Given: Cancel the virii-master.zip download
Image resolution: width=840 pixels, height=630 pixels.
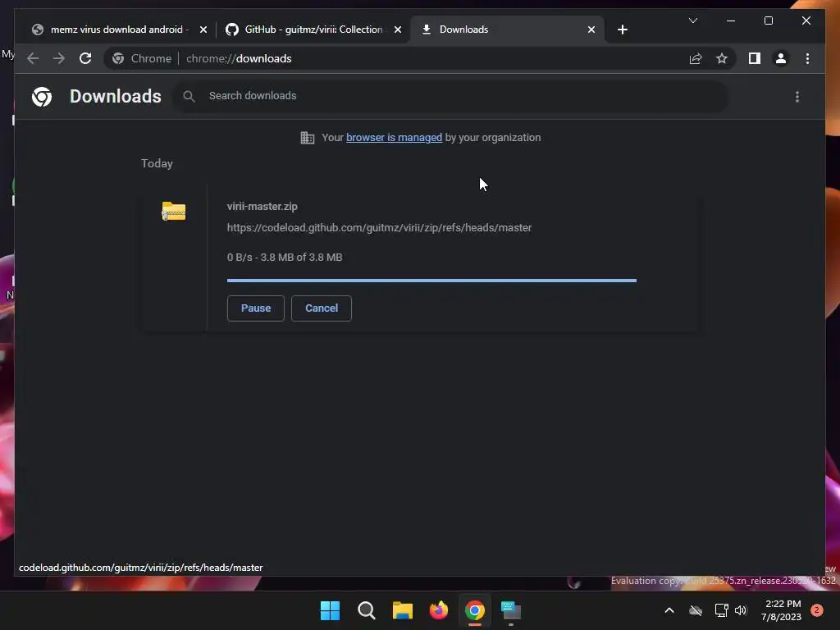Looking at the screenshot, I should tap(322, 308).
